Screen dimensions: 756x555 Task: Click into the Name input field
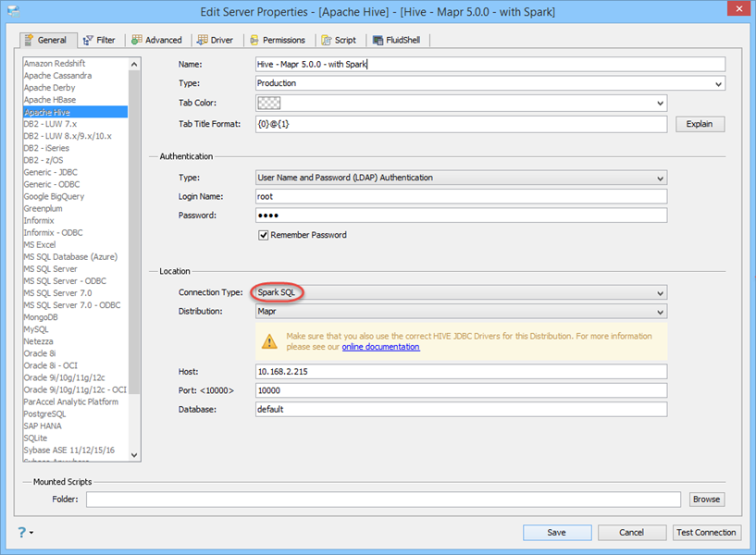click(490, 64)
